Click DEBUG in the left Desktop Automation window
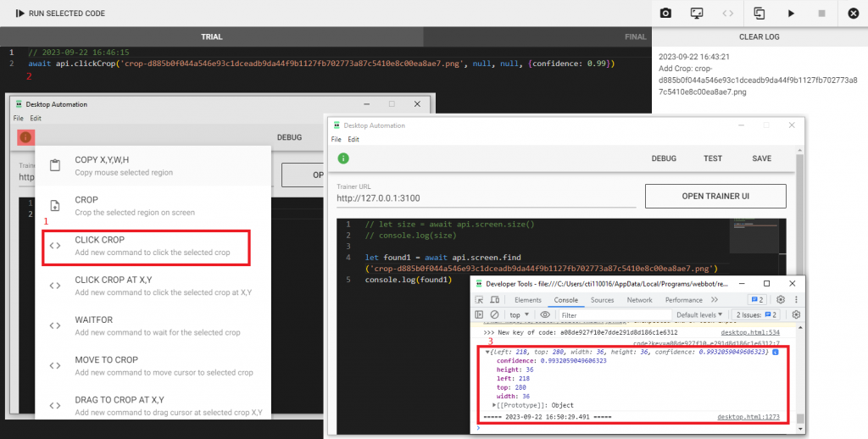The image size is (868, 439). [x=290, y=137]
